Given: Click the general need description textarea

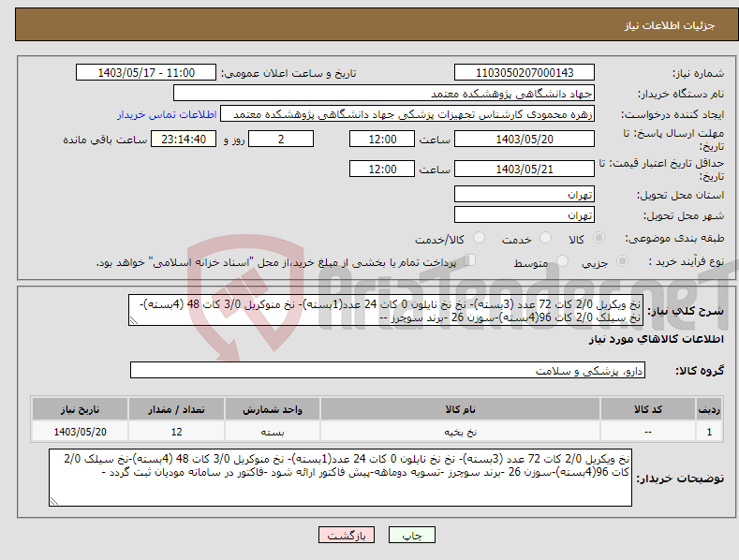Looking at the screenshot, I should pos(386,311).
